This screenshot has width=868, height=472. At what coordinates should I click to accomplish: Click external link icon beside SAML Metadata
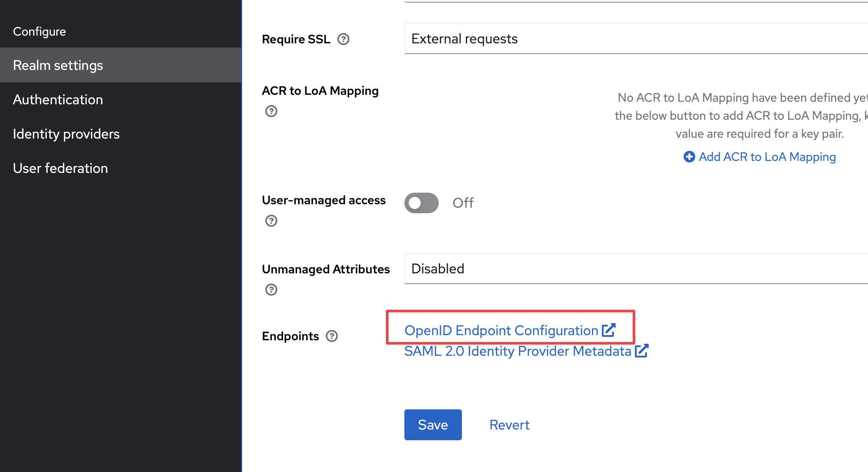click(642, 351)
